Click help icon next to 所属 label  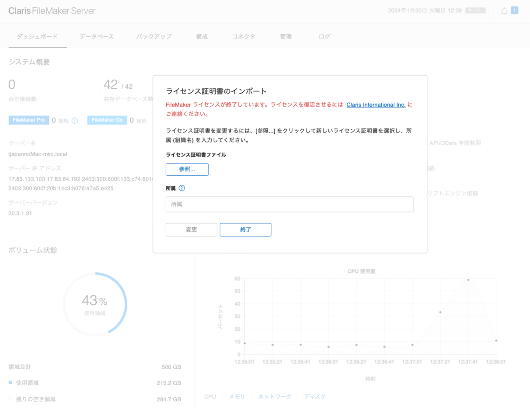182,188
